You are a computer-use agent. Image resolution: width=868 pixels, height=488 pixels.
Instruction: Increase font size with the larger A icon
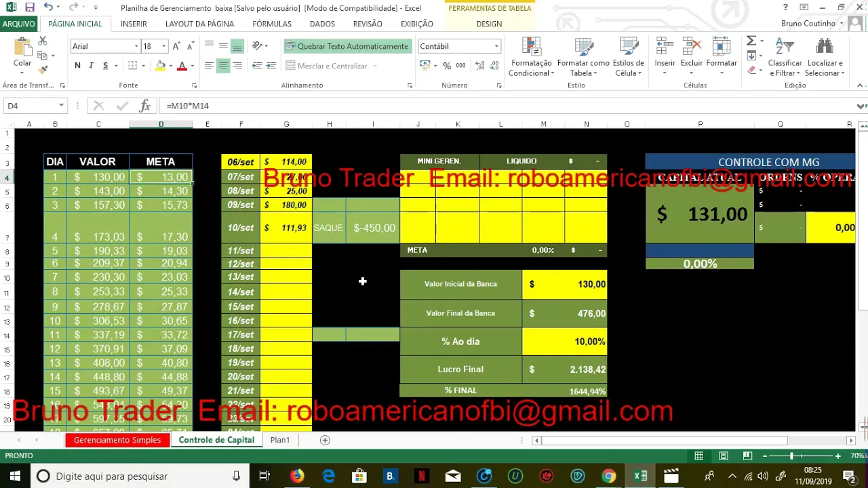176,46
